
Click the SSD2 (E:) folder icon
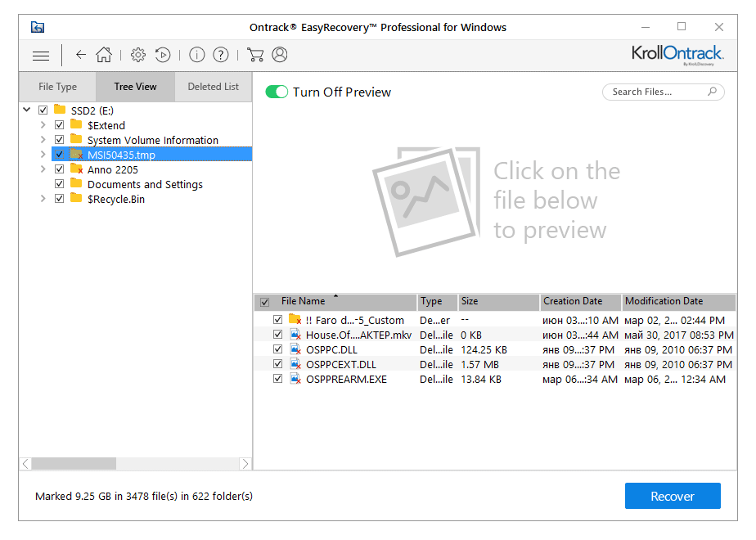point(60,110)
